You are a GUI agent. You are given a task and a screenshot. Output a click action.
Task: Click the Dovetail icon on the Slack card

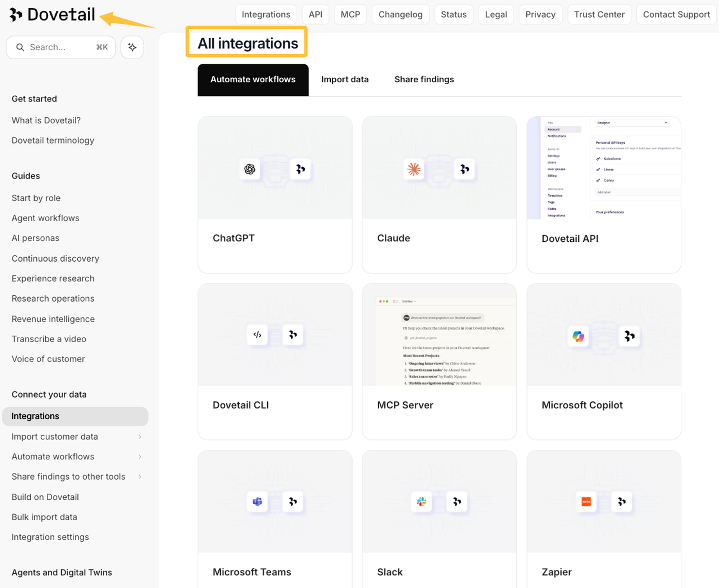[x=457, y=502]
